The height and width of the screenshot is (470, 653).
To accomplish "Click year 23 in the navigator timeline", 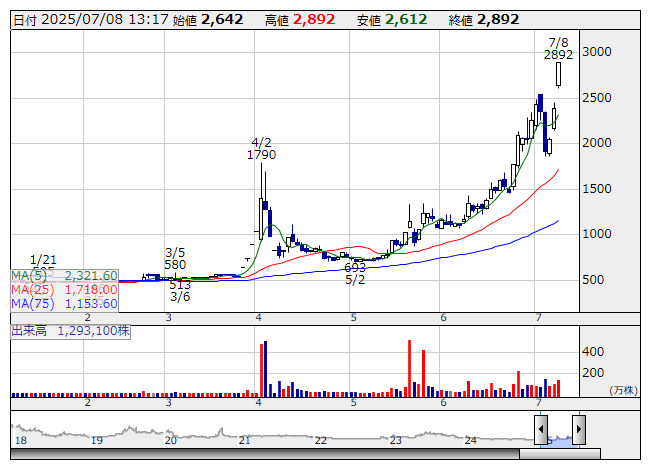I will pos(396,440).
